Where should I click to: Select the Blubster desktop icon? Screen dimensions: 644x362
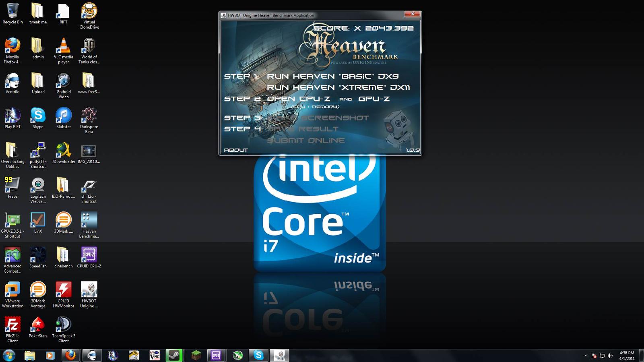64,118
